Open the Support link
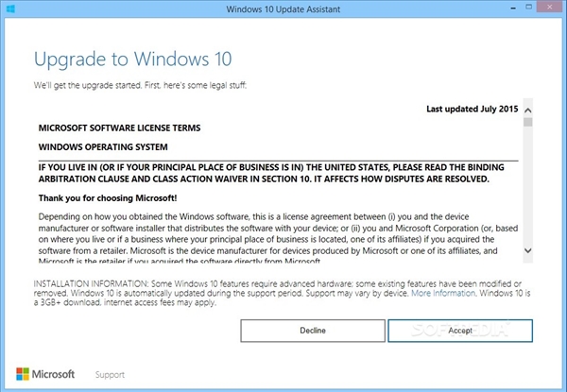The image size is (567, 392). coord(110,375)
